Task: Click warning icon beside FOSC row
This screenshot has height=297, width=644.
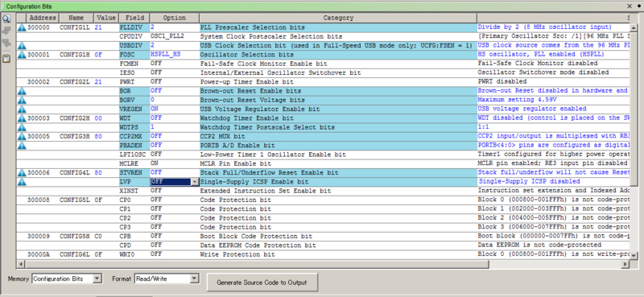Action: click(22, 55)
